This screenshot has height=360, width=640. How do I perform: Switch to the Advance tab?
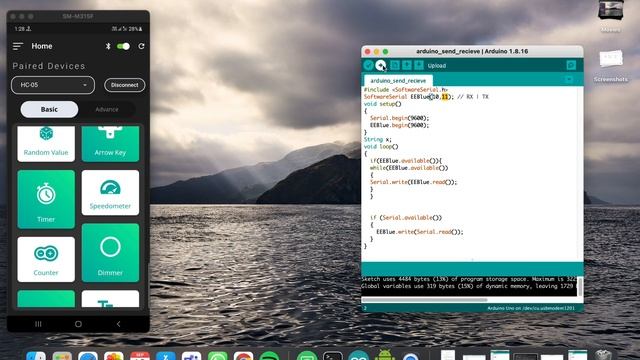tap(107, 109)
